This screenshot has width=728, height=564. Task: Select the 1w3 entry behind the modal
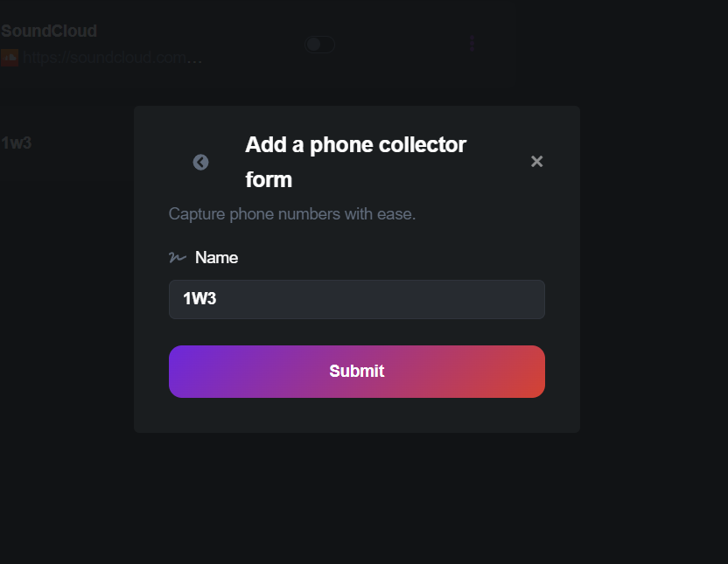click(17, 143)
